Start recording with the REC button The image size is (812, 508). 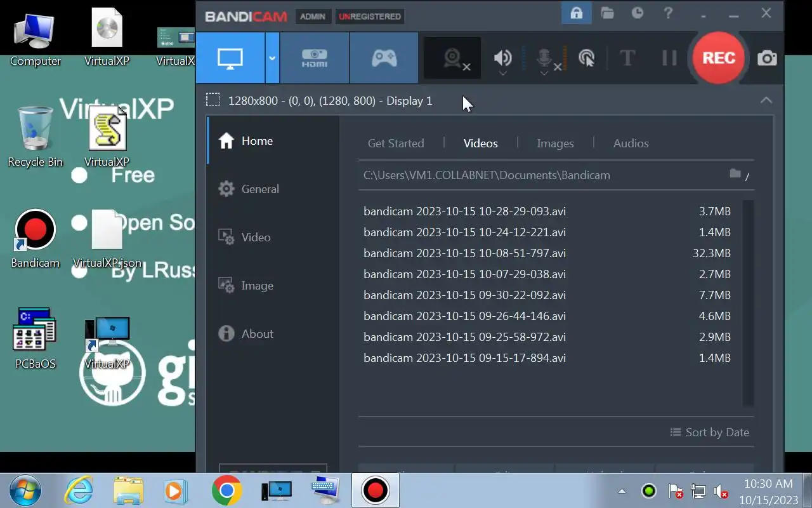coord(719,58)
